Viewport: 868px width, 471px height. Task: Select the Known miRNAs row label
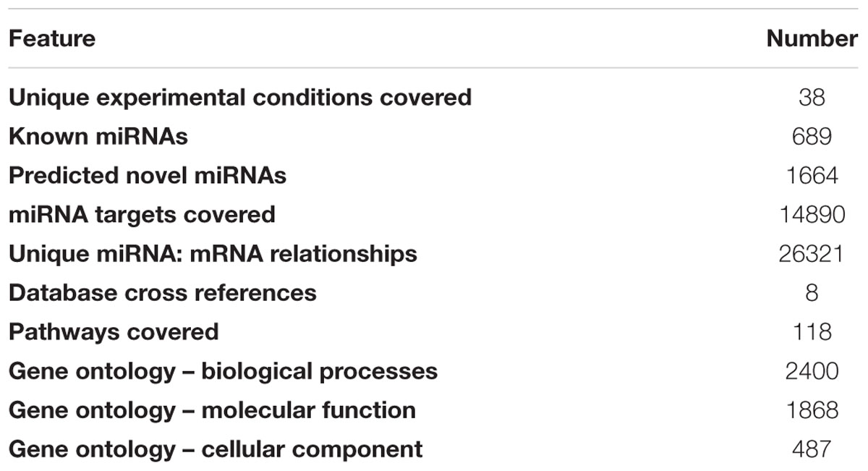[x=98, y=136]
